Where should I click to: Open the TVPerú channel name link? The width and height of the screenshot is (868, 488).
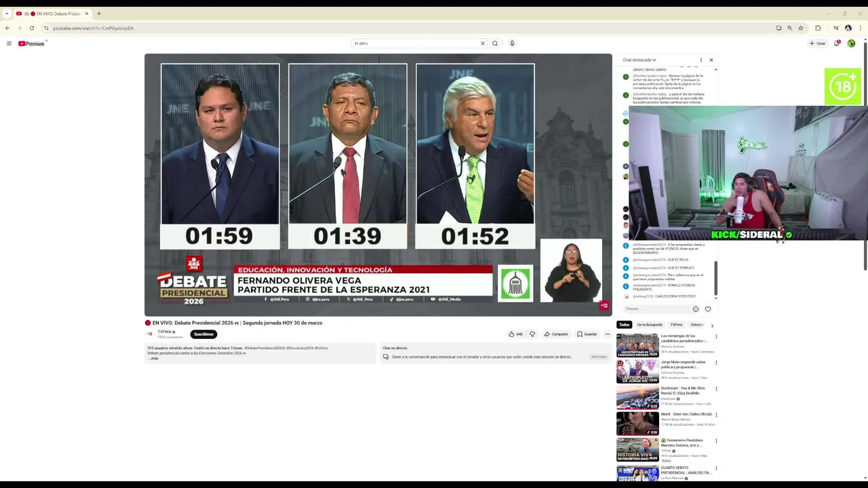point(165,332)
